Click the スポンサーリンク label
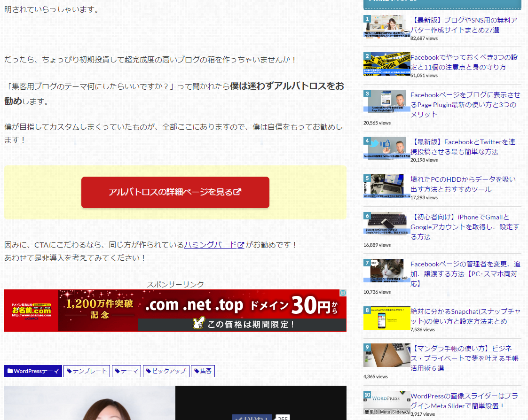Image resolution: width=528 pixels, height=420 pixels. [x=175, y=284]
